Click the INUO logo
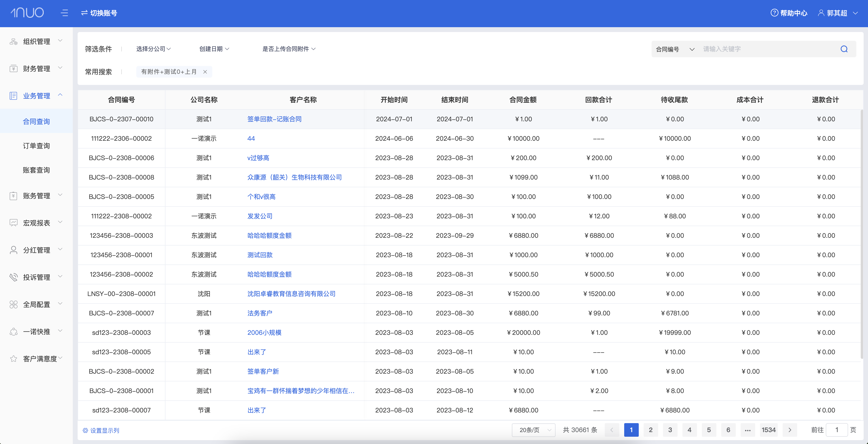The image size is (868, 444). click(27, 13)
